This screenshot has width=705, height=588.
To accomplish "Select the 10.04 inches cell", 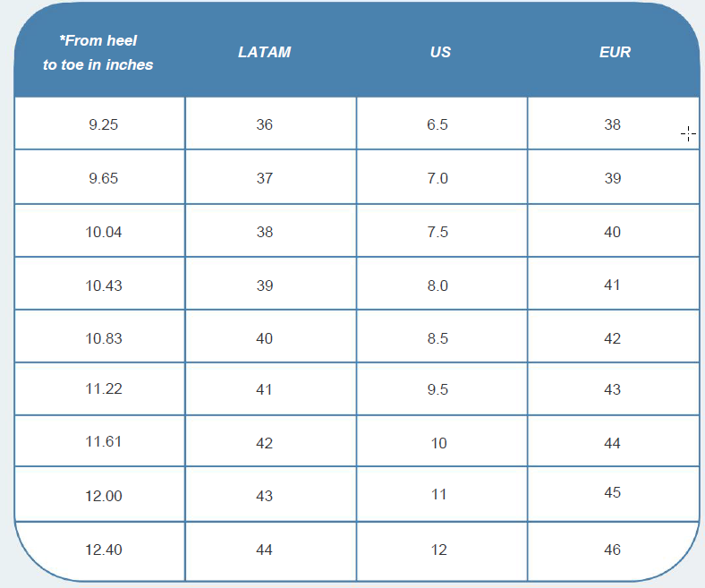I will pyautogui.click(x=103, y=232).
